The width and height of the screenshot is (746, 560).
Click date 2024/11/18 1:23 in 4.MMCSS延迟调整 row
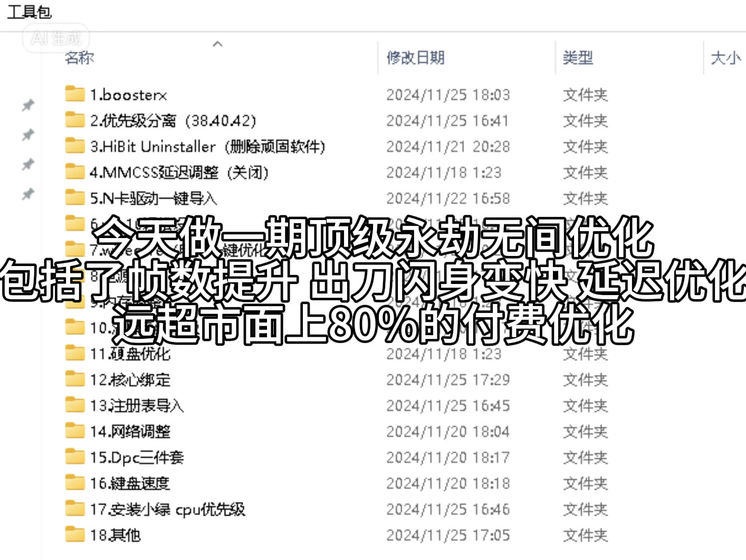[444, 172]
